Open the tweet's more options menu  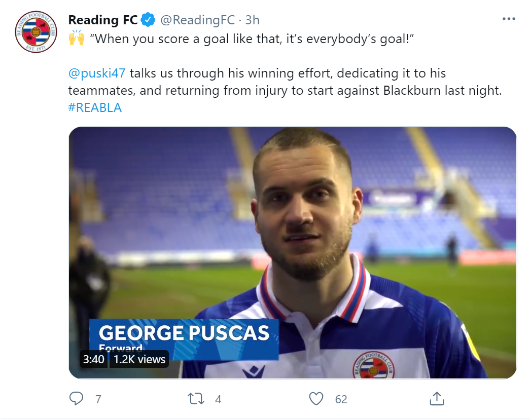pos(508,19)
